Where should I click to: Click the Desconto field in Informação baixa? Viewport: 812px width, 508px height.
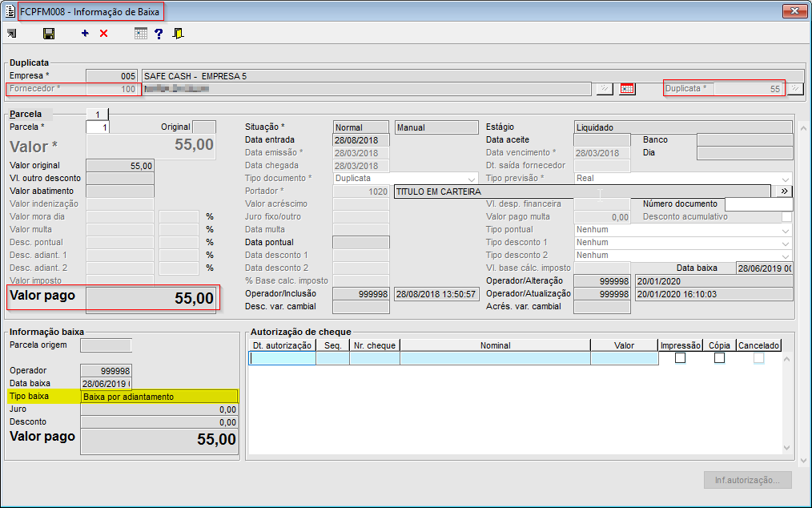(x=159, y=422)
